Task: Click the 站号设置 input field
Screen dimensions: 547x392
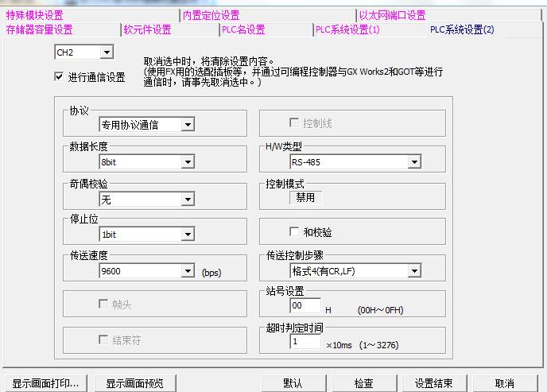Action: click(x=305, y=306)
